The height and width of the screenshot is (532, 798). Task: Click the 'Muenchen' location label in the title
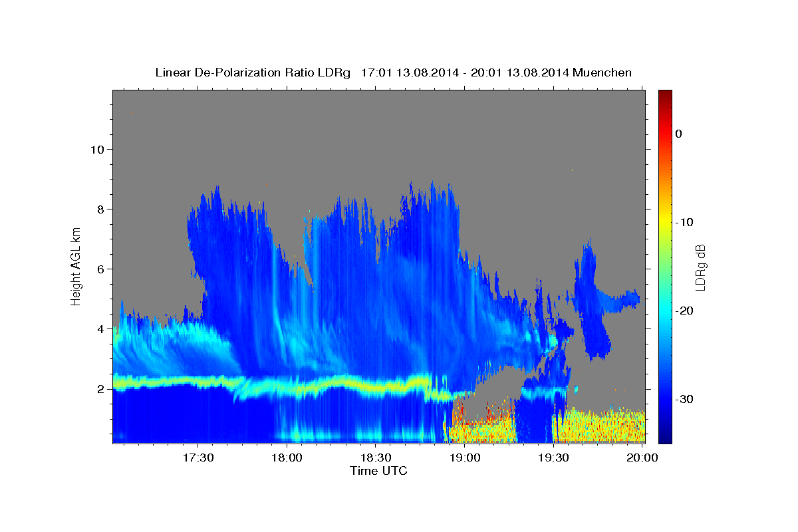tap(601, 72)
